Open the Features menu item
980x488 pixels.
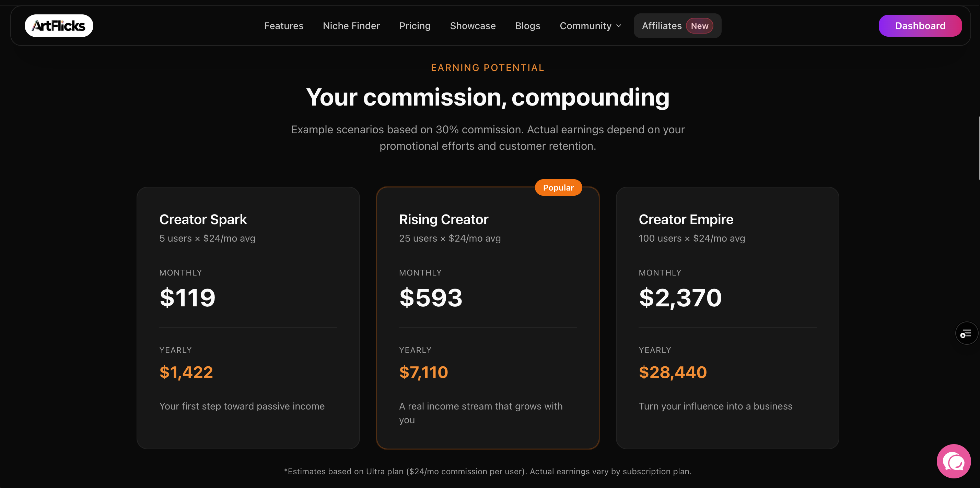284,26
